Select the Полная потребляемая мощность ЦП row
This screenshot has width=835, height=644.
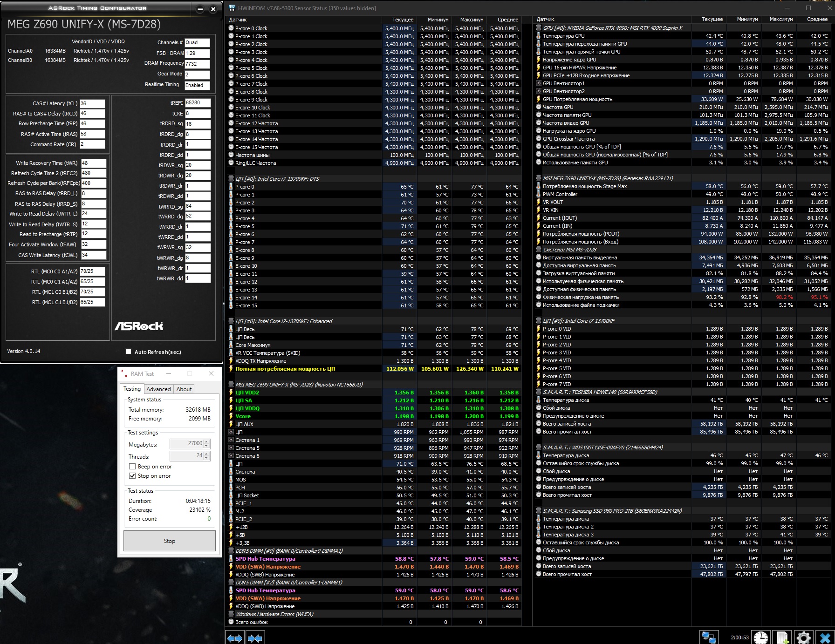pyautogui.click(x=374, y=369)
